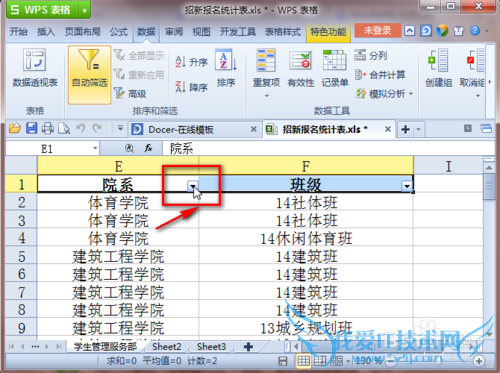Open Data Validation (有效性)

click(301, 68)
